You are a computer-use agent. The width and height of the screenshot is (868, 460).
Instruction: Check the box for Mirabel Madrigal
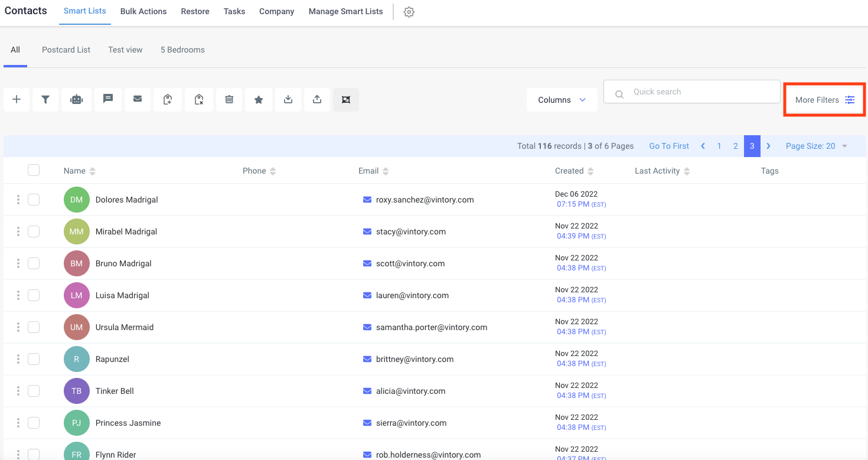(x=34, y=231)
